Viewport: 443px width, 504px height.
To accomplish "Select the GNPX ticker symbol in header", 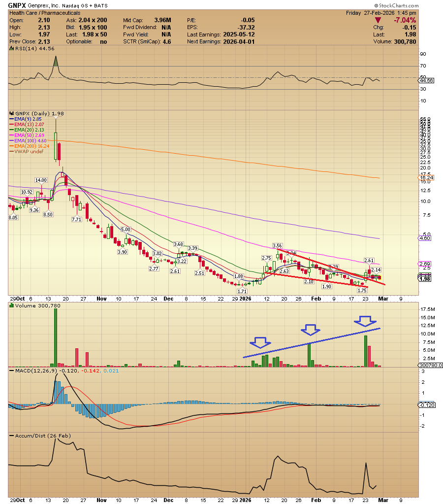I will tap(17, 5).
